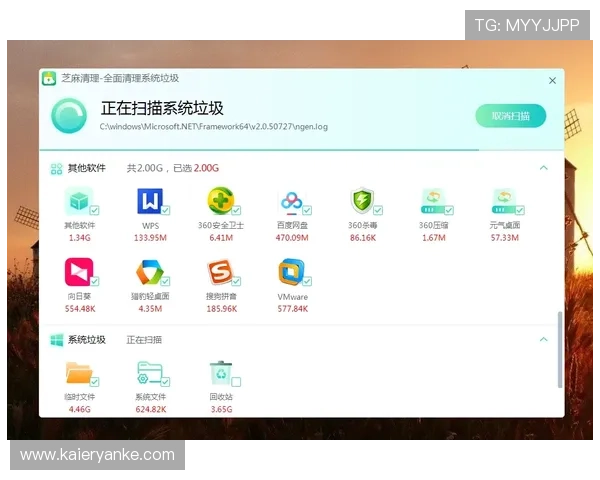The height and width of the screenshot is (480, 600).
Task: Click the 133.95M size under WPS
Action: tap(150, 238)
